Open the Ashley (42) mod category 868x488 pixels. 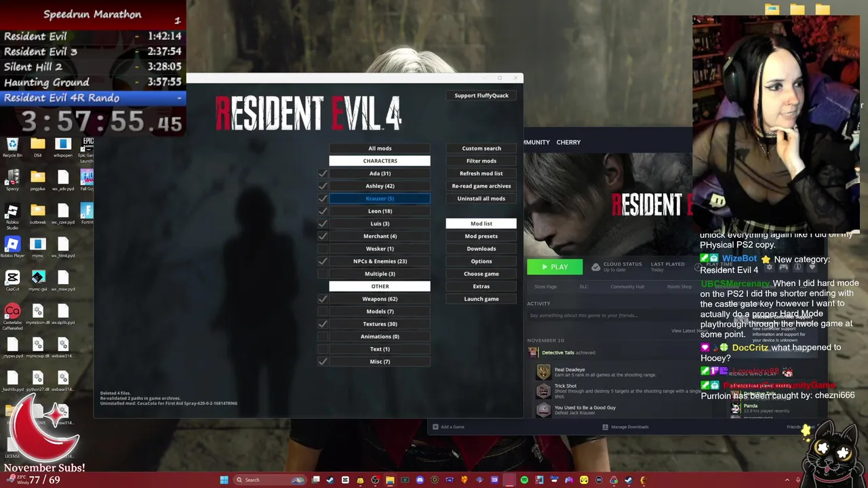(x=380, y=186)
